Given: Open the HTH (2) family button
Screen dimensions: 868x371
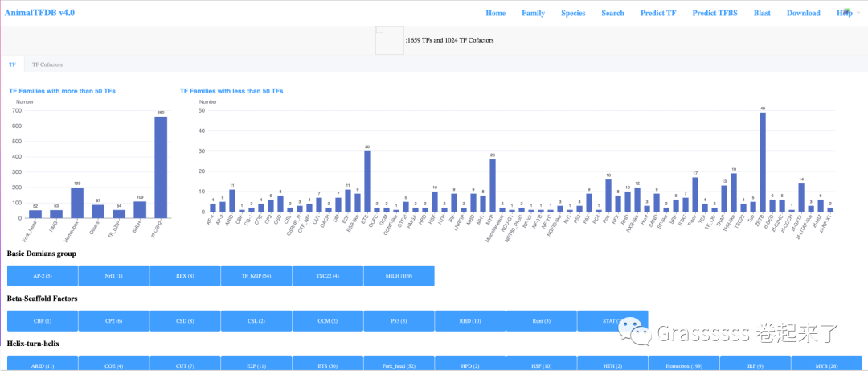Looking at the screenshot, I should pyautogui.click(x=612, y=363).
